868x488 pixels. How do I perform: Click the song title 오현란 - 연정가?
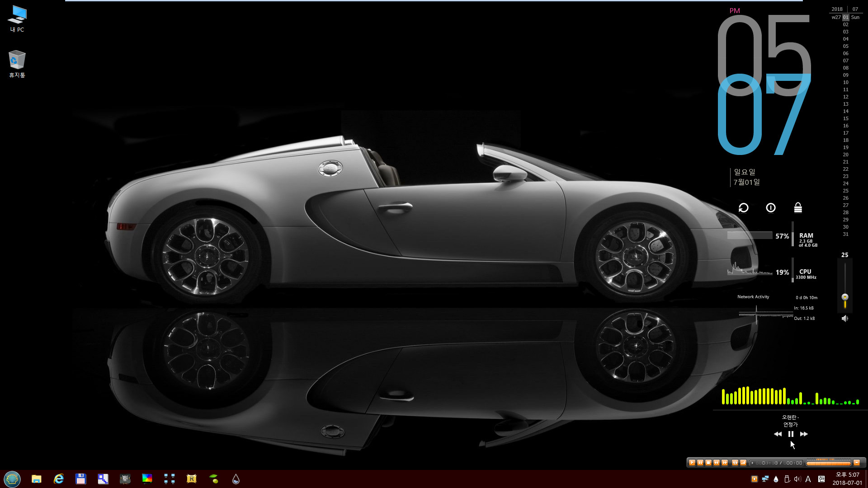coord(791,421)
